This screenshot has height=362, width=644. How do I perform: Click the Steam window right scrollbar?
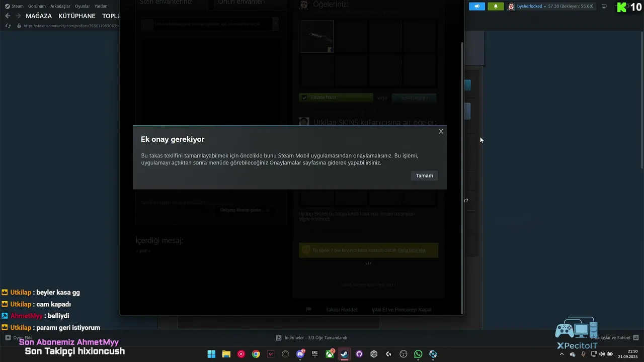click(x=641, y=101)
